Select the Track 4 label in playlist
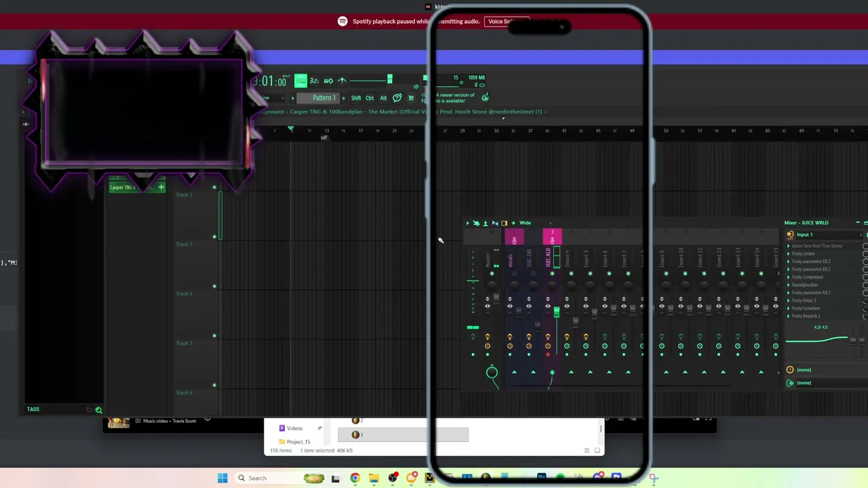Image resolution: width=868 pixels, height=488 pixels. coord(184,293)
